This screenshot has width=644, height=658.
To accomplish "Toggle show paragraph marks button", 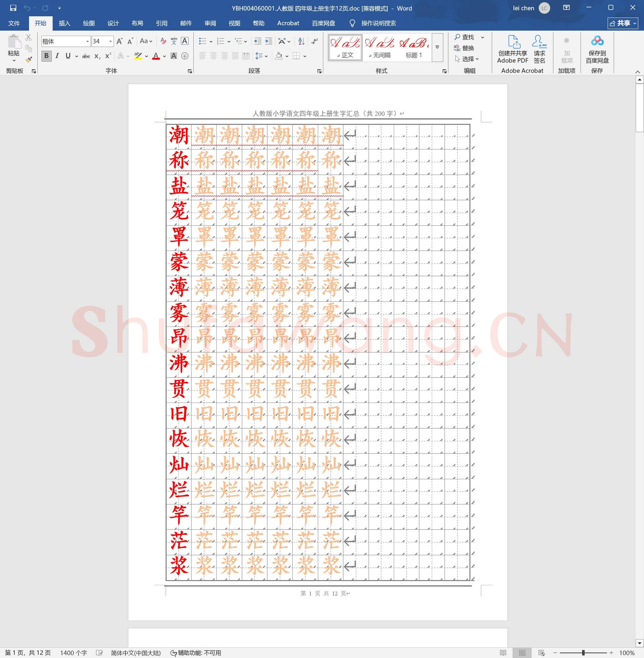I will point(315,41).
